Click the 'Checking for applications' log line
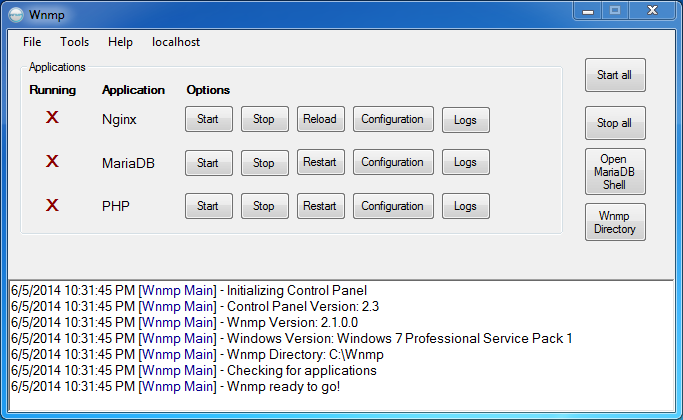Viewport: 683px width, 420px height. (194, 371)
